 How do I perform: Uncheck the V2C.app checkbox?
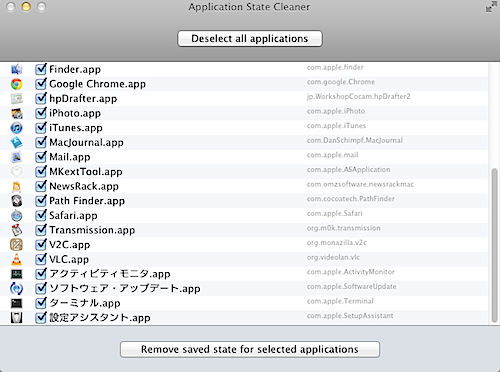(x=41, y=245)
